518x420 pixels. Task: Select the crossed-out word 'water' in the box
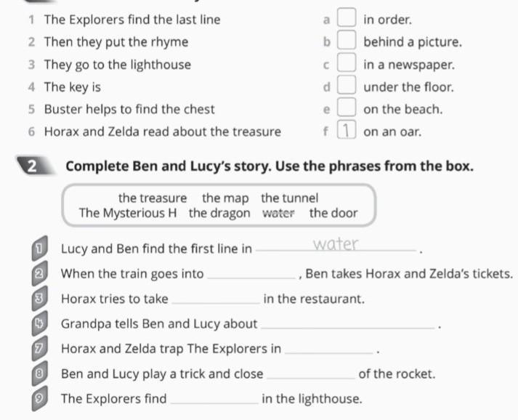278,214
